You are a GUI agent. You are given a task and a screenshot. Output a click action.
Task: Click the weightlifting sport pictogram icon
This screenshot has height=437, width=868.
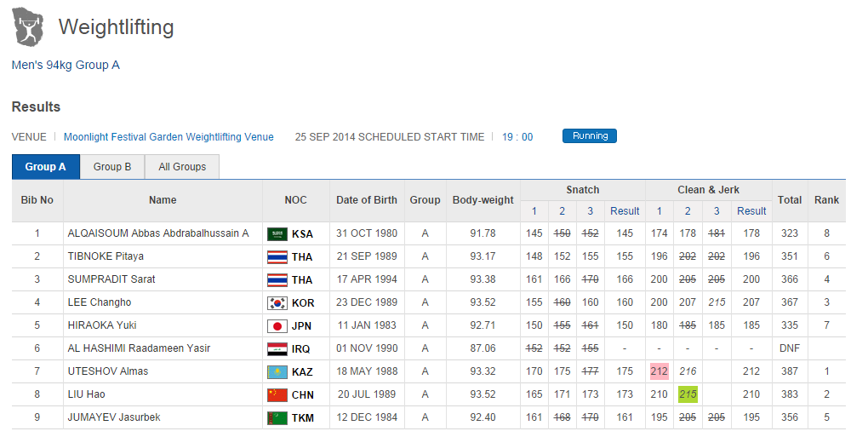(28, 27)
